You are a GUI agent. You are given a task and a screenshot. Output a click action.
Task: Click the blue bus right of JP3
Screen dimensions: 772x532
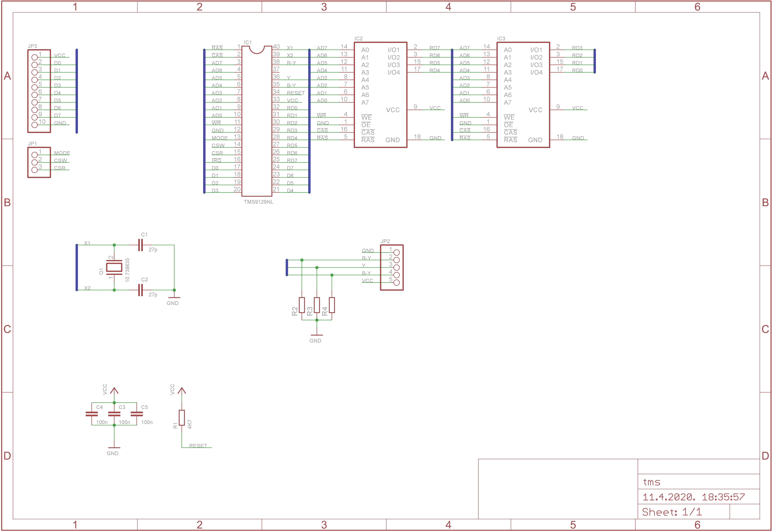pyautogui.click(x=77, y=91)
